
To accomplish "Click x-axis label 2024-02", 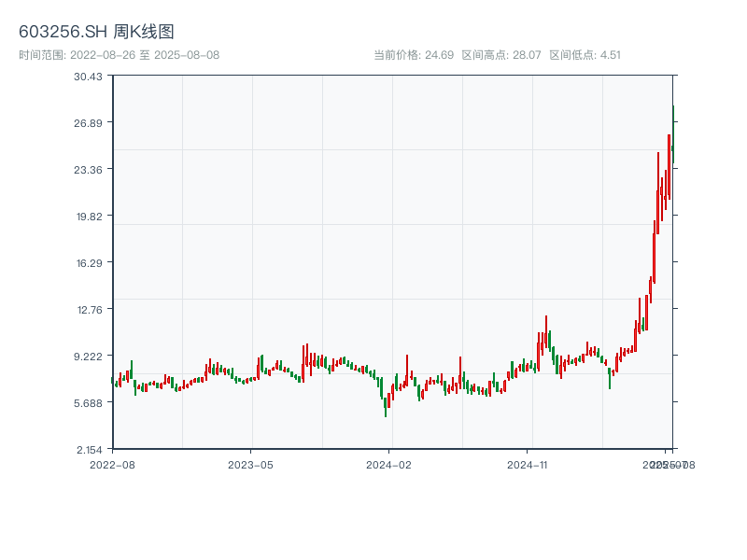I will pos(388,465).
